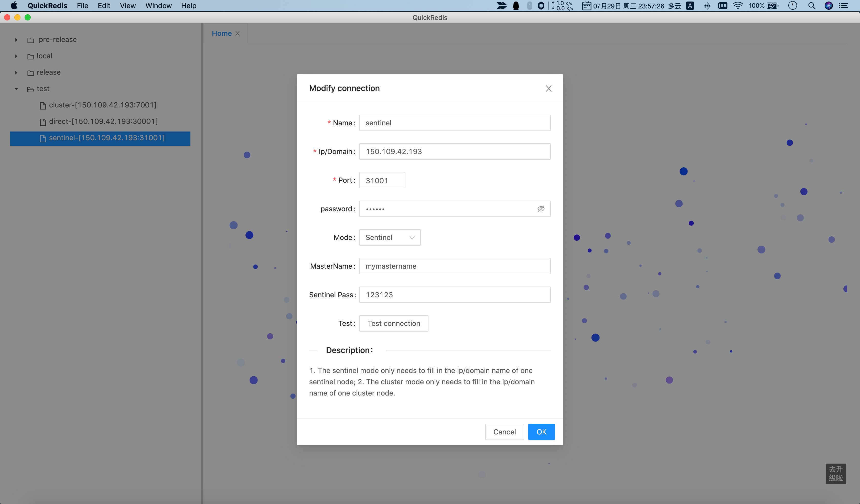The height and width of the screenshot is (504, 860).
Task: Click the Cancel button
Action: click(504, 432)
